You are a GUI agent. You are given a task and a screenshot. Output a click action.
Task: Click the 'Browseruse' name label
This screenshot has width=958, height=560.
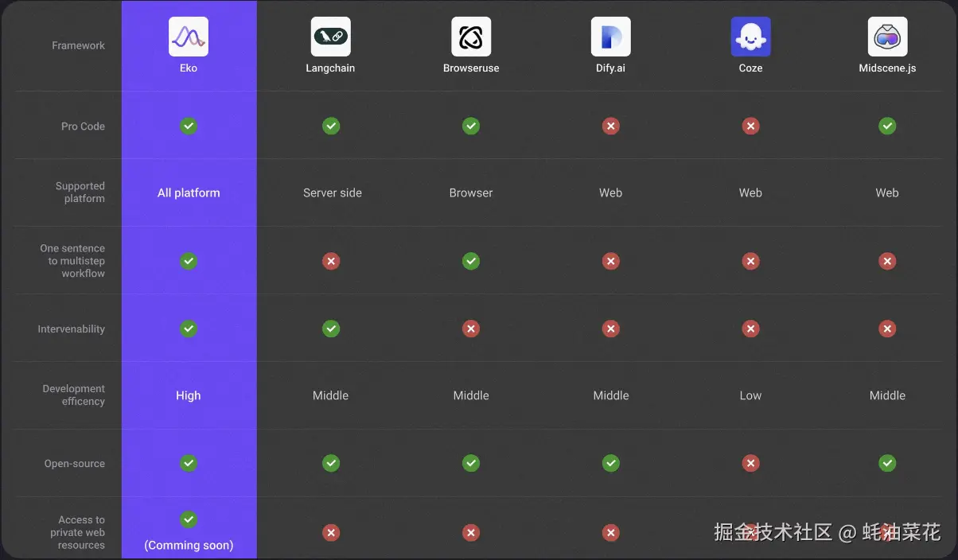click(x=471, y=68)
